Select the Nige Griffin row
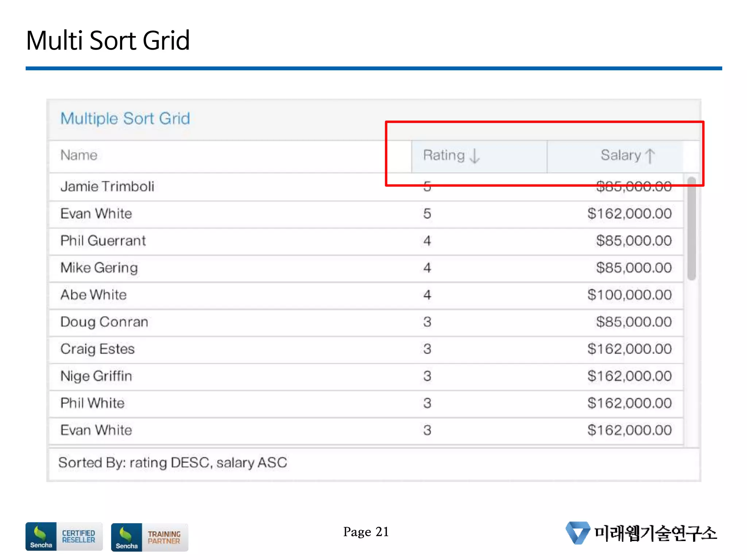747x560 pixels. coord(96,376)
